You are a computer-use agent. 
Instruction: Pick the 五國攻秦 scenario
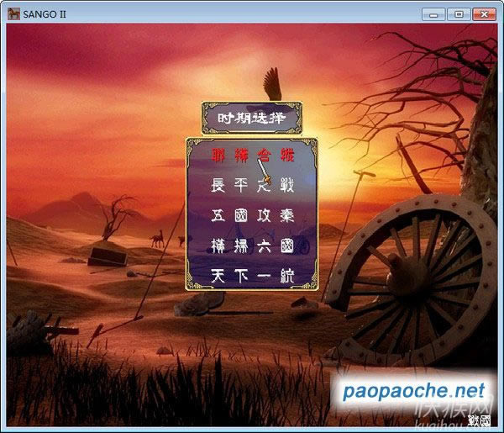252,215
